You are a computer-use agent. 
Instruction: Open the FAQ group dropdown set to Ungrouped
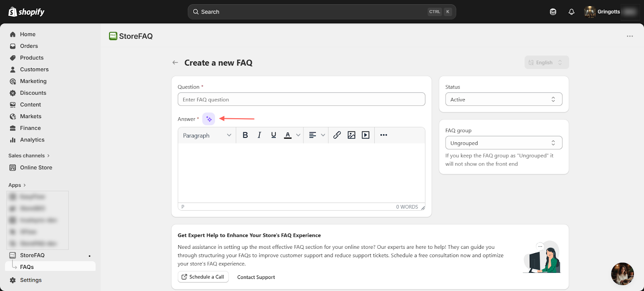click(x=504, y=143)
